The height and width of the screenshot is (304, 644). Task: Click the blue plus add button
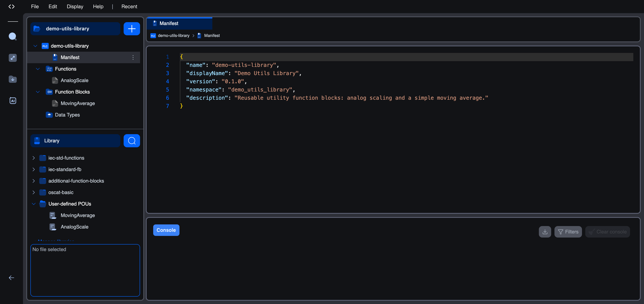click(x=132, y=29)
